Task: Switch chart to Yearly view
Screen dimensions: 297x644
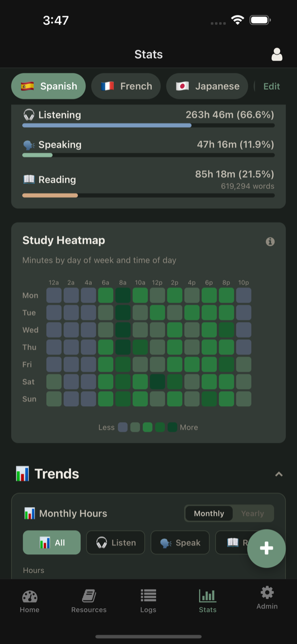Action: (x=252, y=514)
